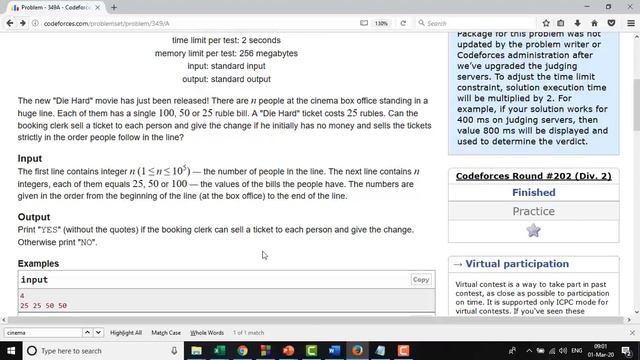Click the 'Practice' label in sidebar

(533, 211)
